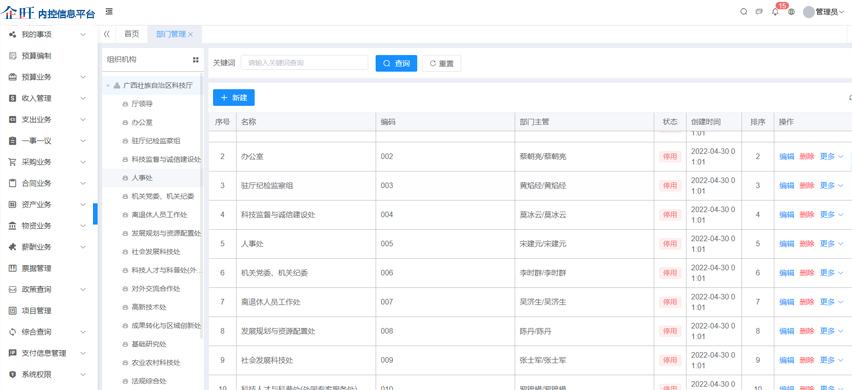
Task: Click the 停用 status tag in 办公室 row
Action: coord(670,156)
